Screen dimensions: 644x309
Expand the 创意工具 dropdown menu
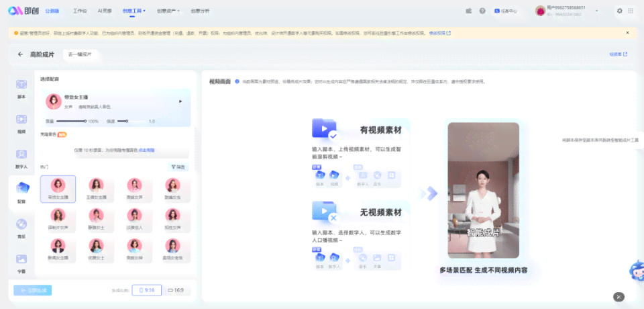(134, 11)
